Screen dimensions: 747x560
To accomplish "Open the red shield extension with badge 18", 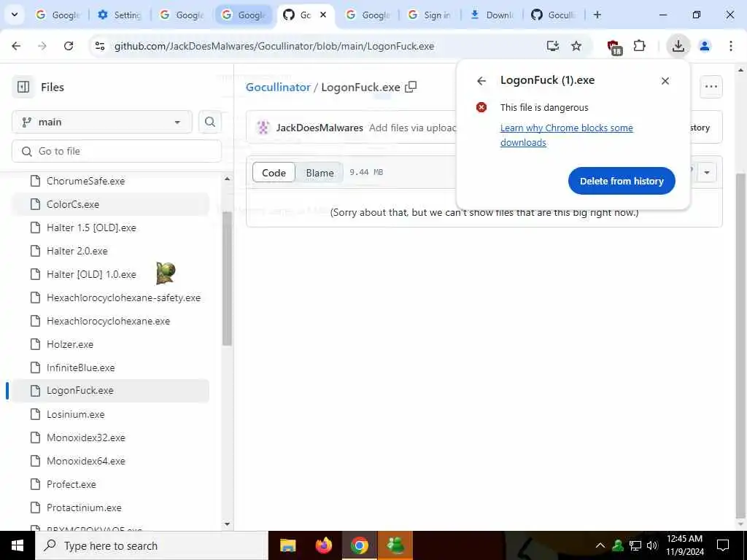I will 614,47.
